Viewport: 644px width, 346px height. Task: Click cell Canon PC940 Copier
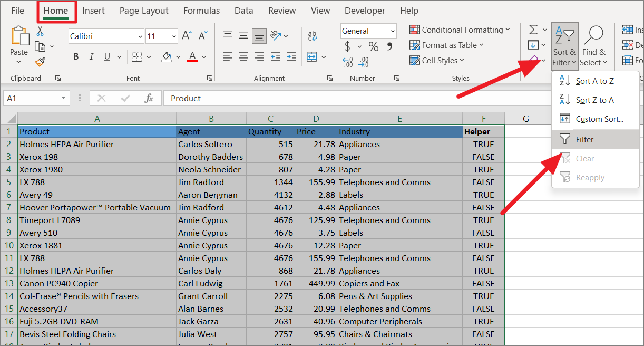point(97,283)
